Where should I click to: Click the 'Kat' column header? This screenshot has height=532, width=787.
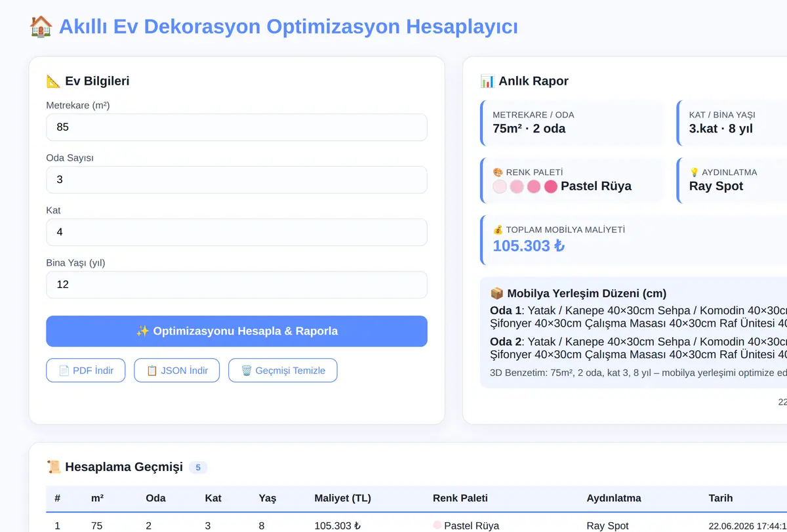tap(213, 498)
